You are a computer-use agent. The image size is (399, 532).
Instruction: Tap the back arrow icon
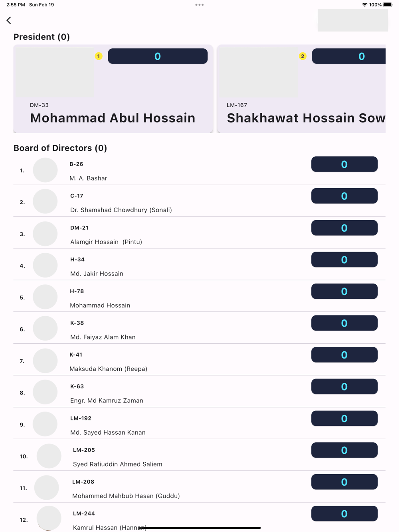pos(9,20)
